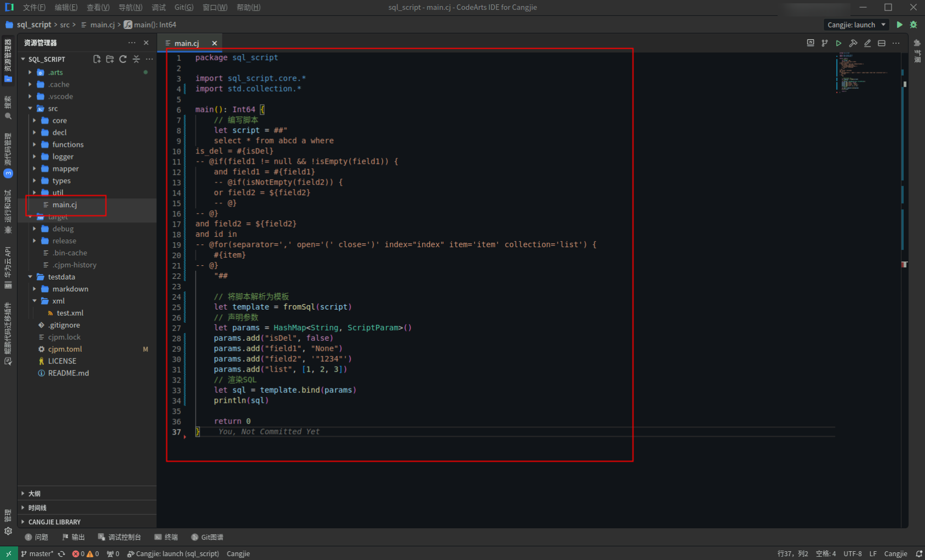Open the gear settings icon at bottom left

click(x=8, y=531)
